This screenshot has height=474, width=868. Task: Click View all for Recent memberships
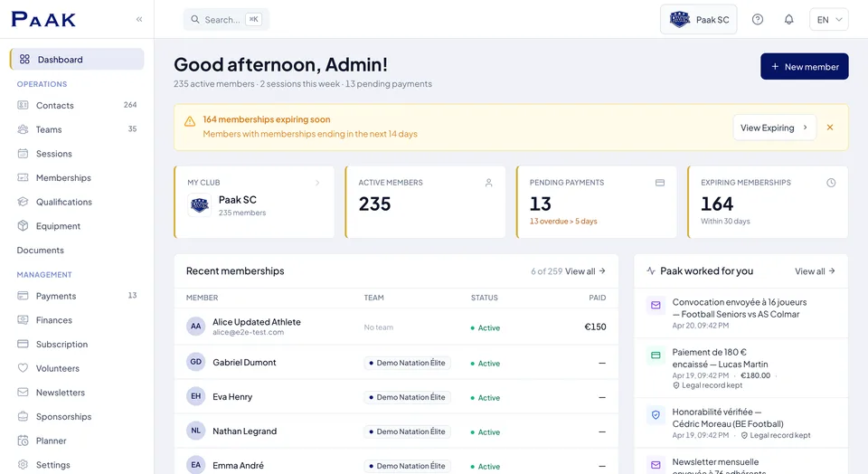(585, 271)
